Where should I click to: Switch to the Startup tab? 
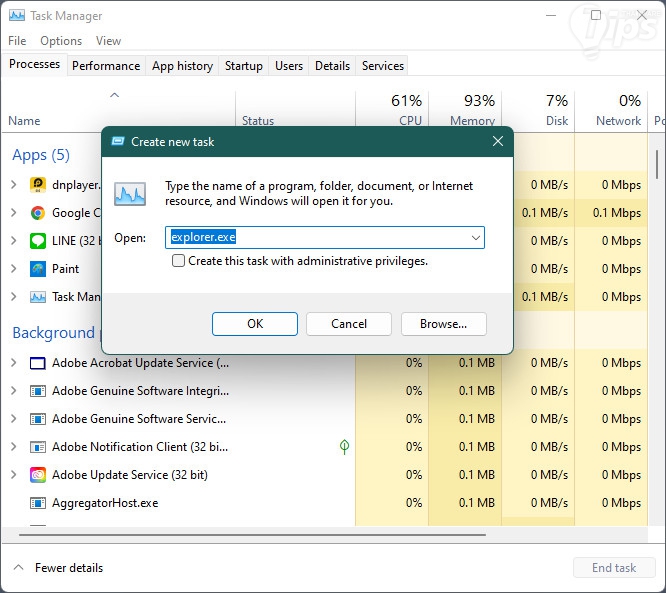(x=244, y=66)
